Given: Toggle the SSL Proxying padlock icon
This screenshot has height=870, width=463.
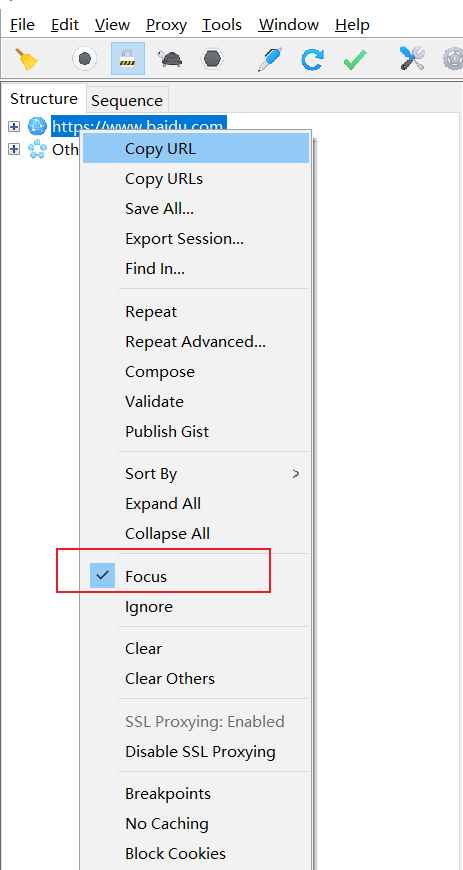Looking at the screenshot, I should (x=128, y=58).
